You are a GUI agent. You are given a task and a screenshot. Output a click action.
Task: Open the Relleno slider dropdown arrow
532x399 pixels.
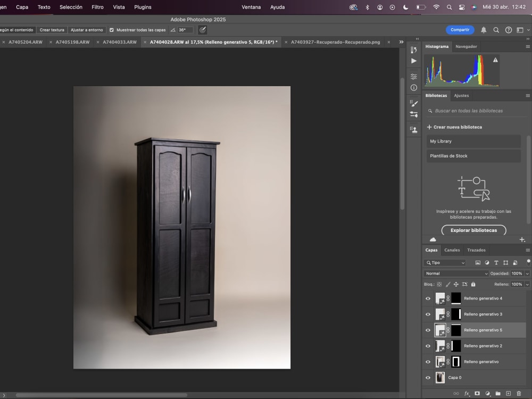527,284
